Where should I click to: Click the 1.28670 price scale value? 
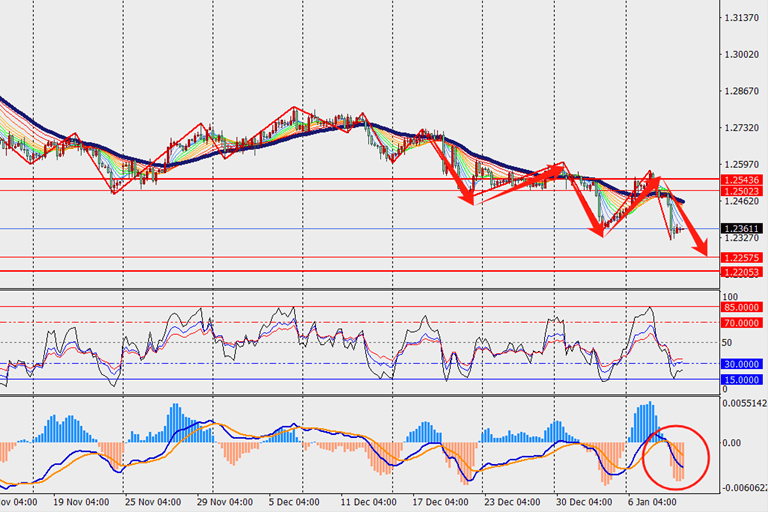742,91
